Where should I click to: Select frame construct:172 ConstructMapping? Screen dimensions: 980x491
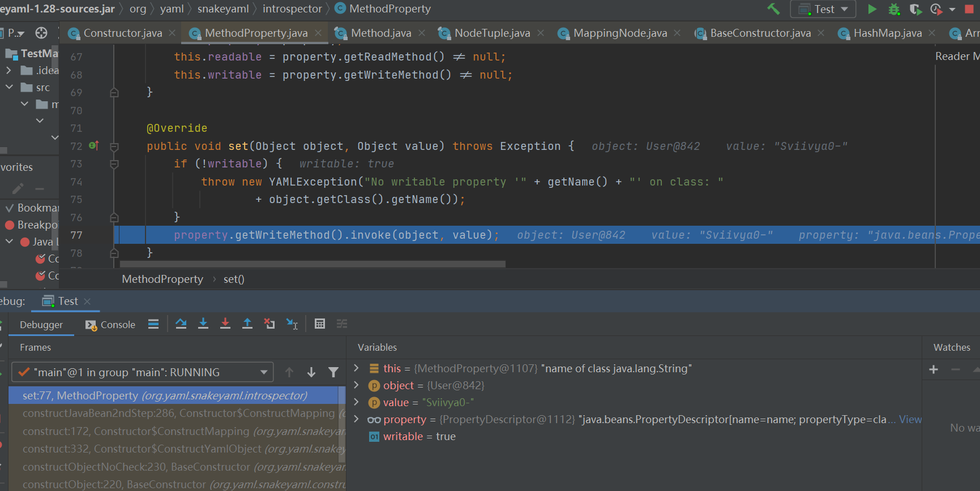click(x=177, y=432)
